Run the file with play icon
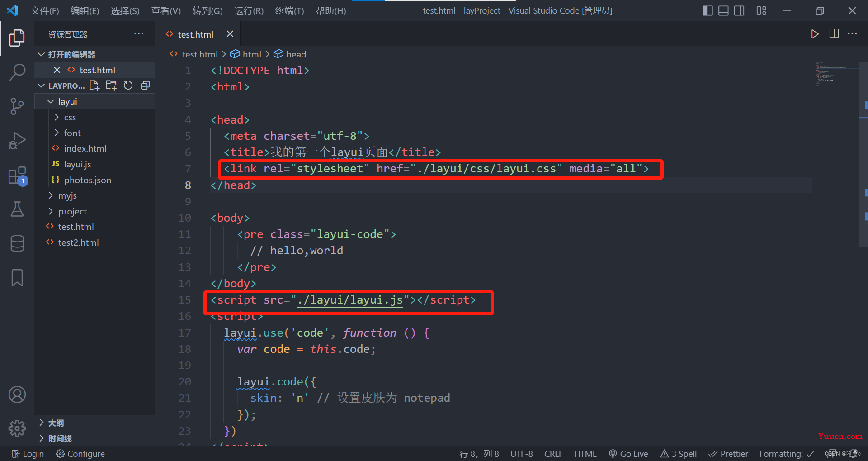Viewport: 868px width, 461px height. coord(815,34)
